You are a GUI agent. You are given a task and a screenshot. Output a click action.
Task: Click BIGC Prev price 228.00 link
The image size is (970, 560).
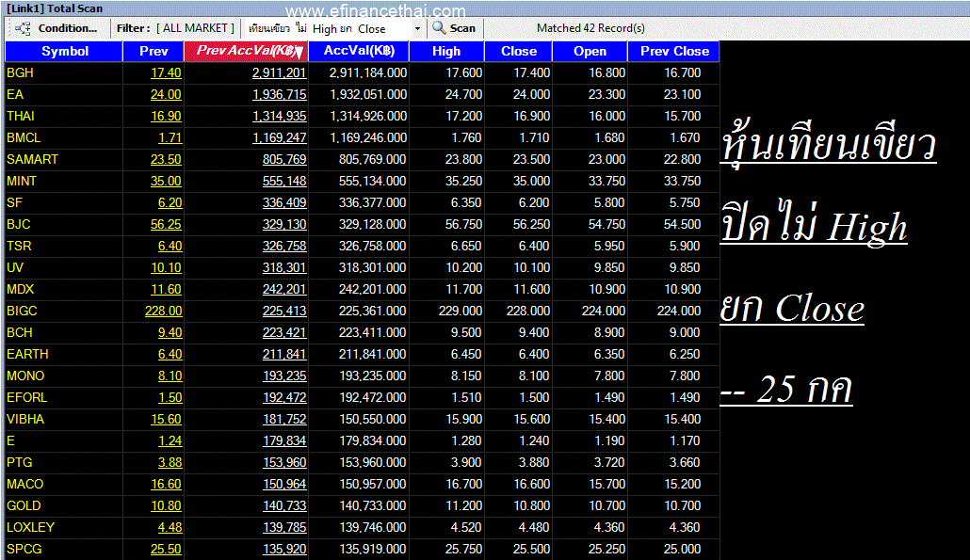click(163, 311)
